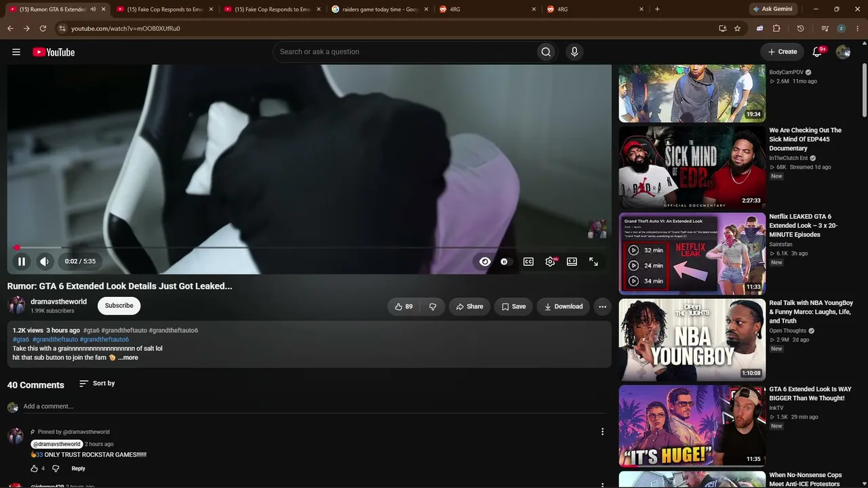Click the page vertical scrollbar

(865, 91)
